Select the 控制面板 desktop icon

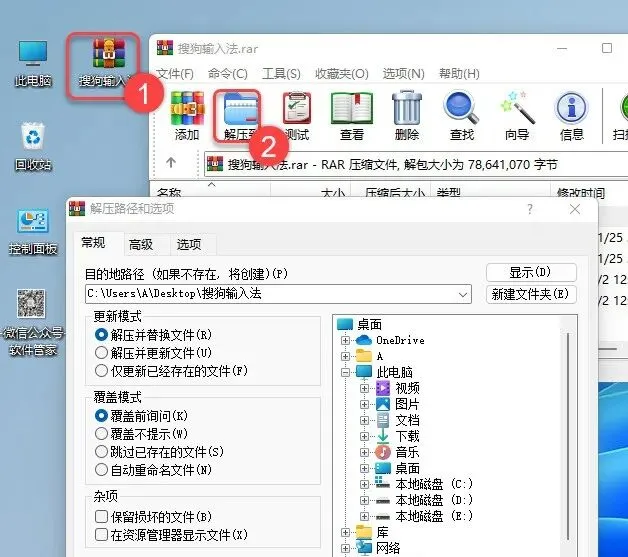point(33,231)
